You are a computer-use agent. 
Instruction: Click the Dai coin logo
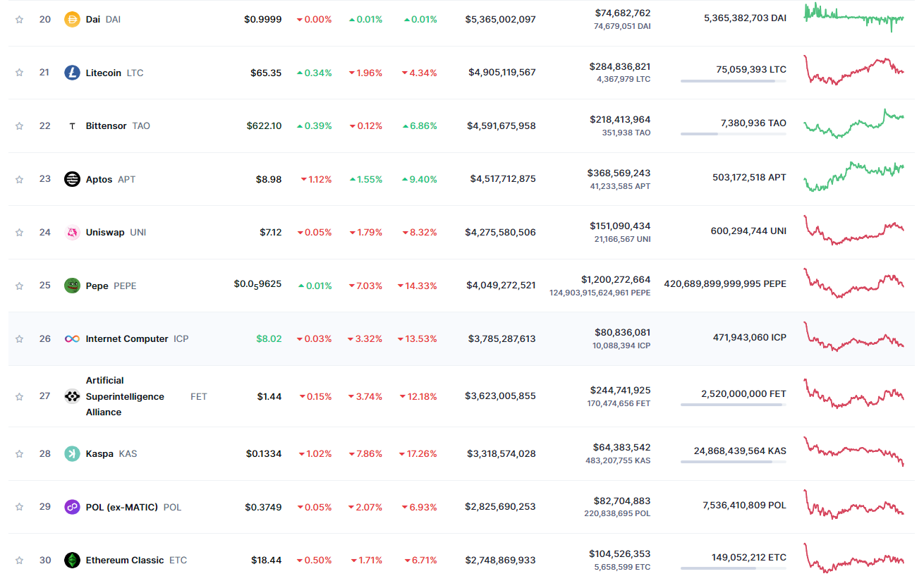(x=72, y=19)
